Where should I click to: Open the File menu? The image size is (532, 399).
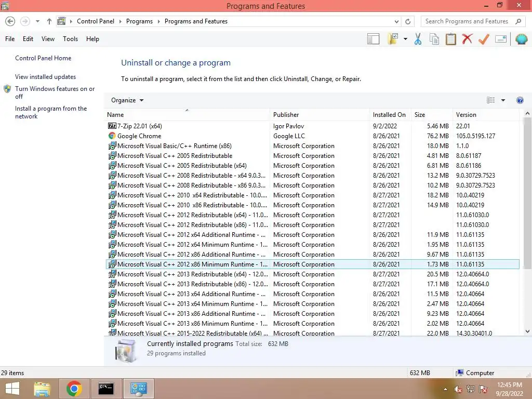pos(10,39)
